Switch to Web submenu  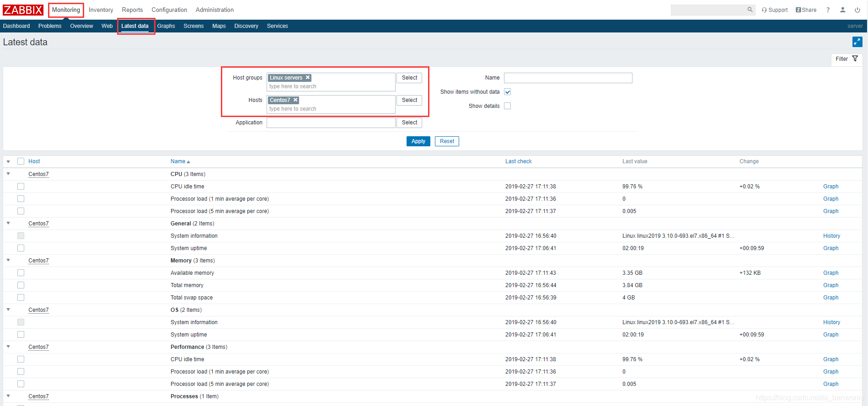[x=107, y=26]
